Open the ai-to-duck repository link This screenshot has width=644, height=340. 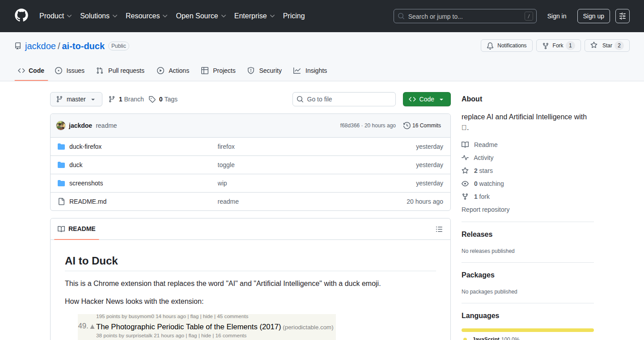(83, 46)
